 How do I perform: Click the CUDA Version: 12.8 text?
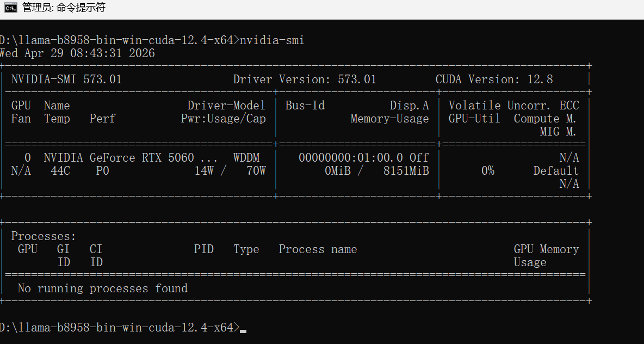(494, 79)
